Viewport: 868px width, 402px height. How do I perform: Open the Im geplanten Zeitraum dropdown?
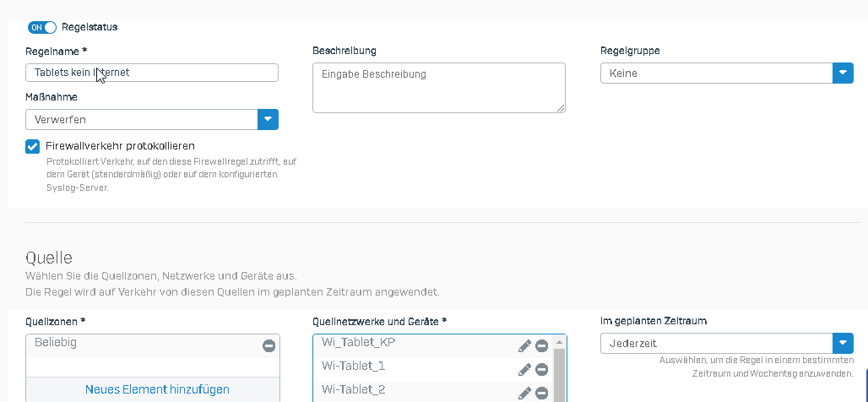click(x=843, y=344)
